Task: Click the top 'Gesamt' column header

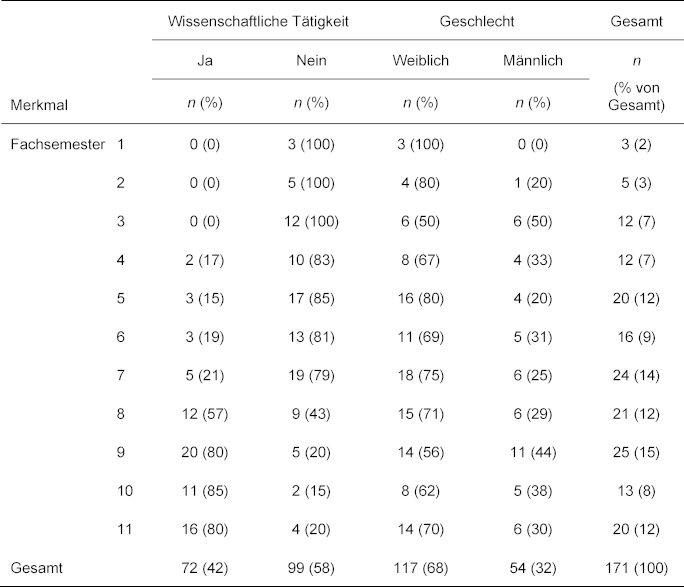Action: pos(636,21)
